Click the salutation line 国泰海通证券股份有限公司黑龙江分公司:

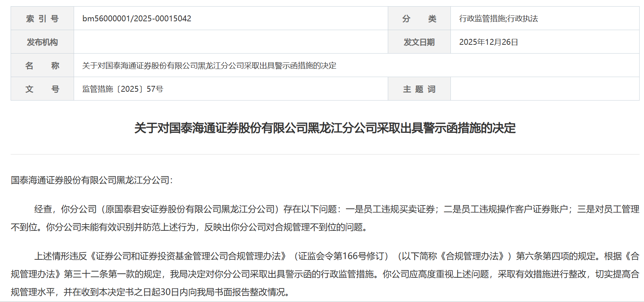pos(92,180)
